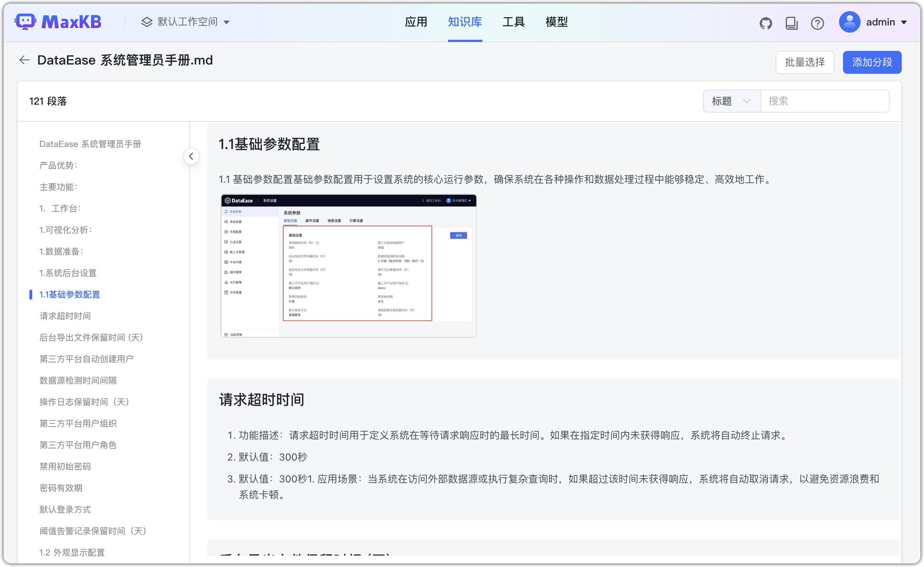This screenshot has height=567, width=924.
Task: Select 1.1基础参数配置 in outline
Action: tap(70, 294)
